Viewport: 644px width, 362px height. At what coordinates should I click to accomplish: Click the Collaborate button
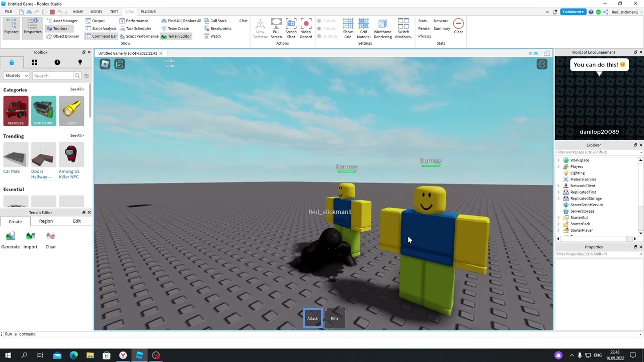[x=573, y=12]
